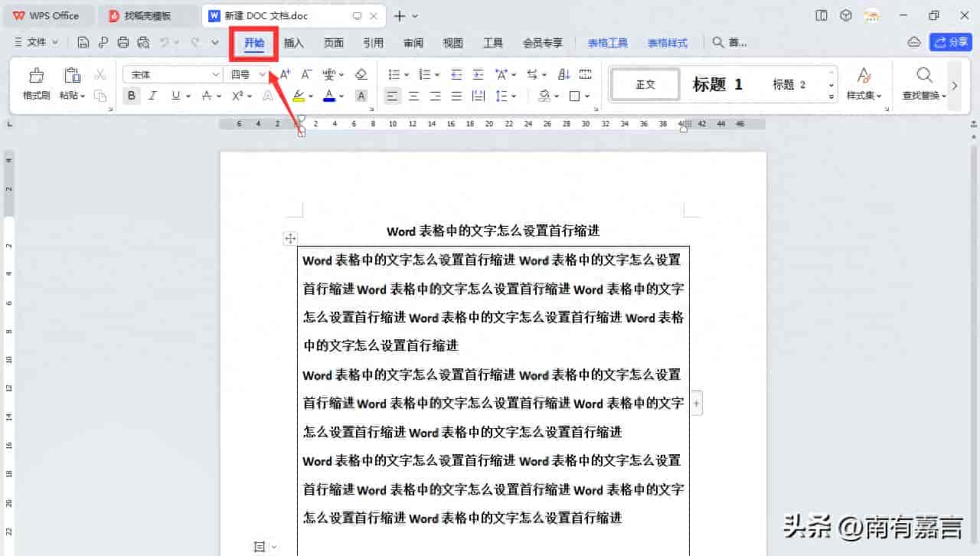Open the font name dropdown (宋体)
The image size is (980, 556).
tap(216, 74)
